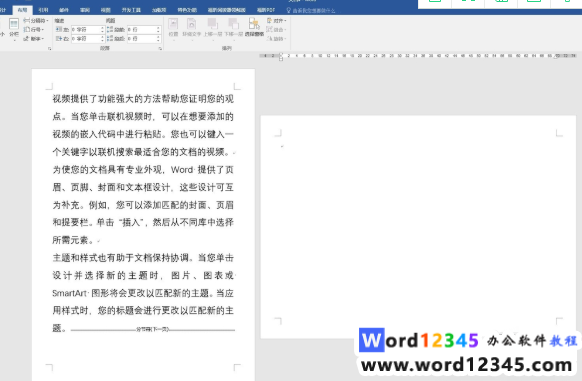
Task: Click the horizontal ruler at mark 20
Action: [x=360, y=56]
